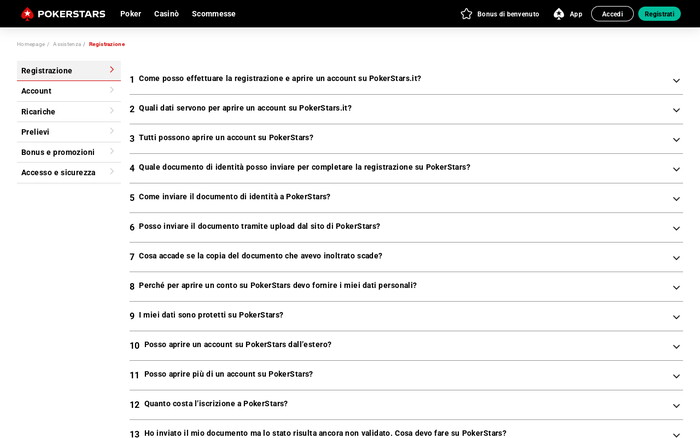The width and height of the screenshot is (700, 438).
Task: Expand question 12 chevron Quanto costa l'iscrizione
Action: [676, 406]
